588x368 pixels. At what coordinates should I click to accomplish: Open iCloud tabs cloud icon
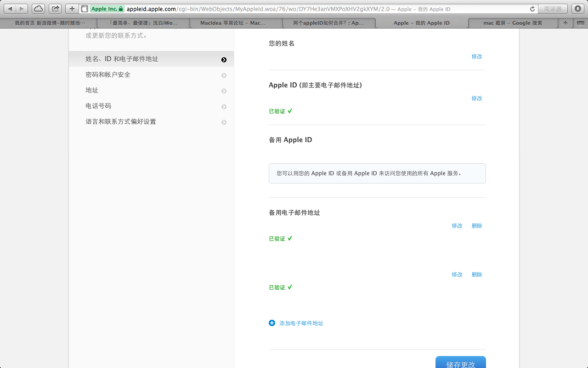pyautogui.click(x=38, y=9)
